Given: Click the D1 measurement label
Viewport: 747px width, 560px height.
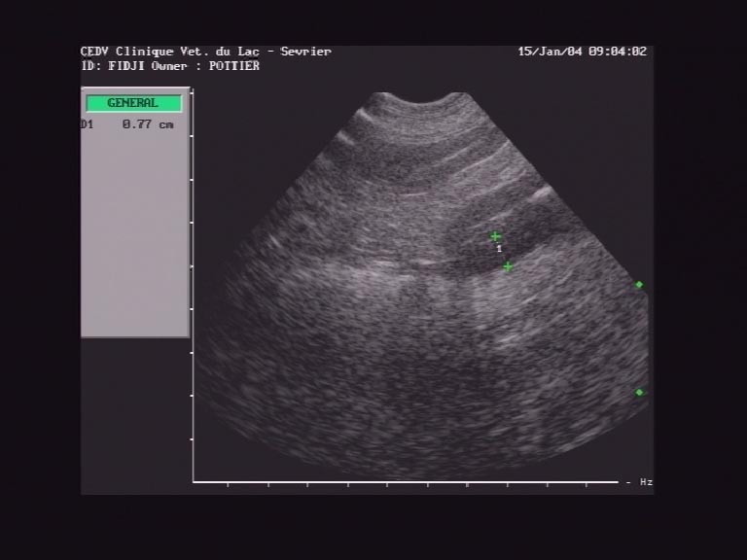Looking at the screenshot, I should (88, 124).
